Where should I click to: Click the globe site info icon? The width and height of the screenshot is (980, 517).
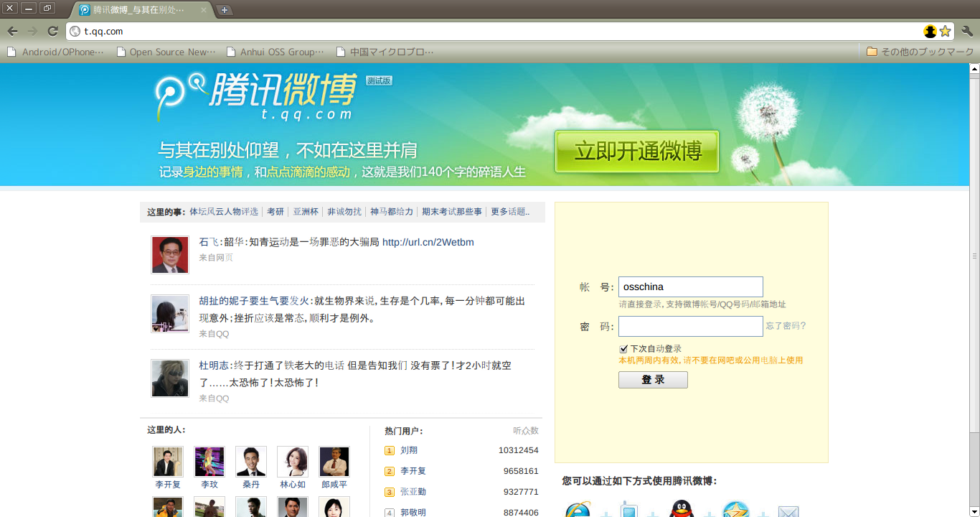coord(75,32)
